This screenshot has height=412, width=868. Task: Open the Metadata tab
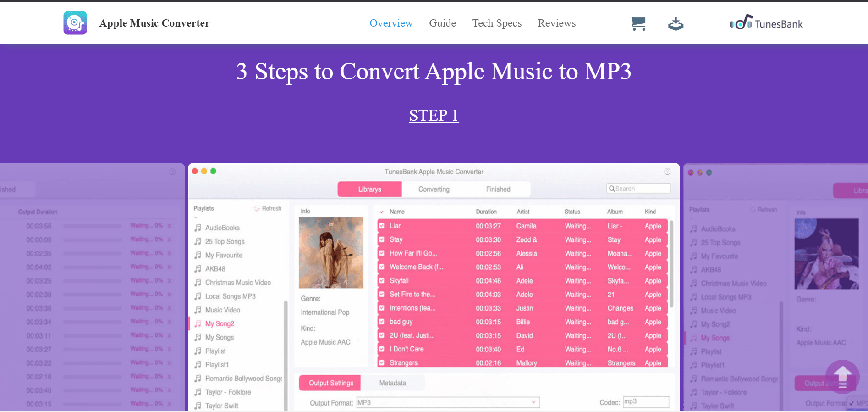coord(393,383)
